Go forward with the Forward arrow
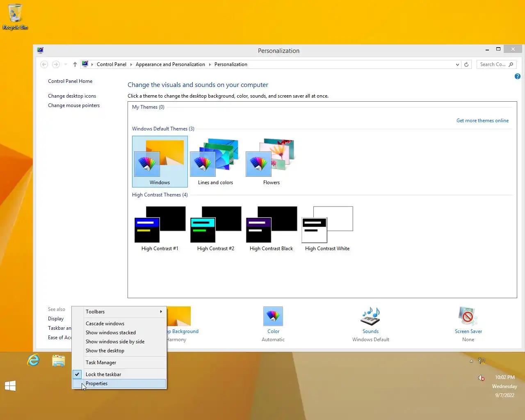This screenshot has width=525, height=420. 56,64
